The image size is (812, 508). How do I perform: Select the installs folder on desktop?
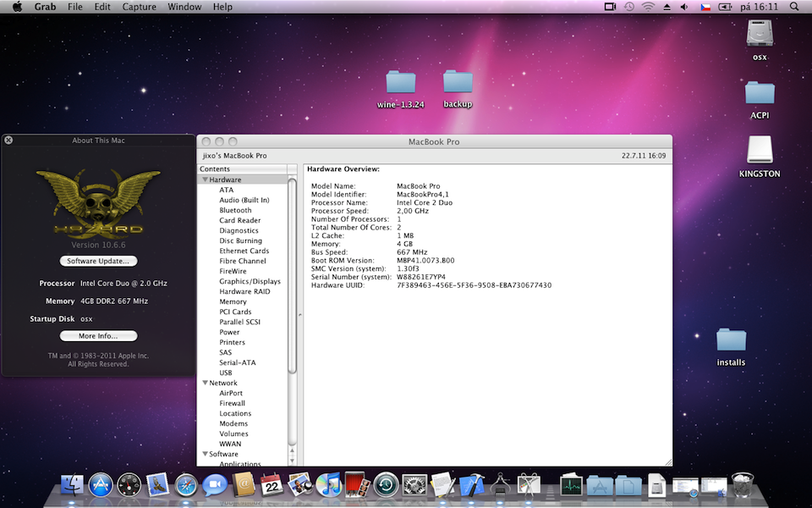click(731, 340)
